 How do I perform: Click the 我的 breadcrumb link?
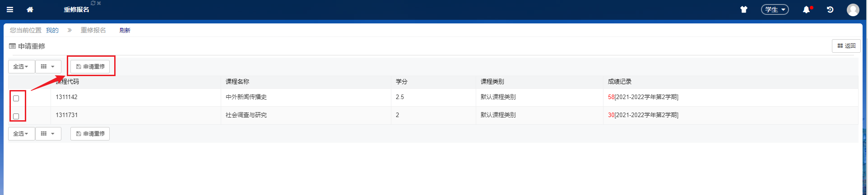tap(52, 30)
